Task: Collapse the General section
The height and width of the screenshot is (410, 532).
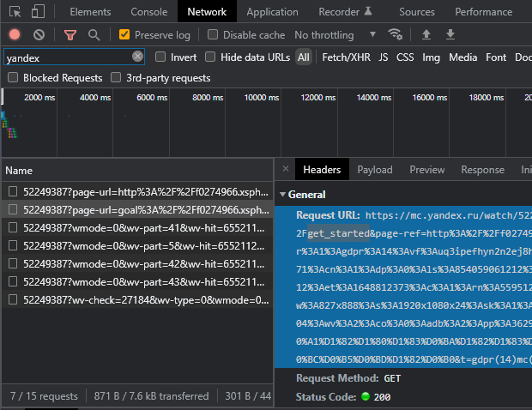Action: pyautogui.click(x=282, y=195)
